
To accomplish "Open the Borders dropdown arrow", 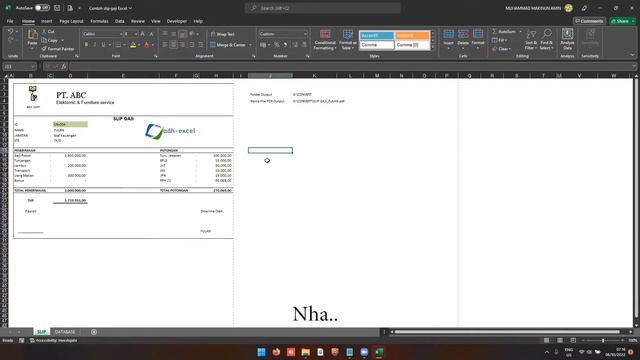I will pos(124,45).
